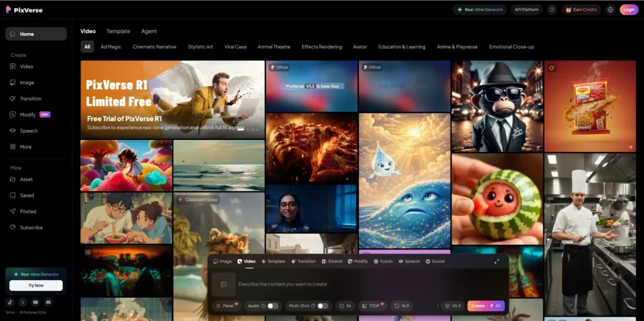Open the X social icon
Viewport: 644px width, 321px height.
[23, 302]
